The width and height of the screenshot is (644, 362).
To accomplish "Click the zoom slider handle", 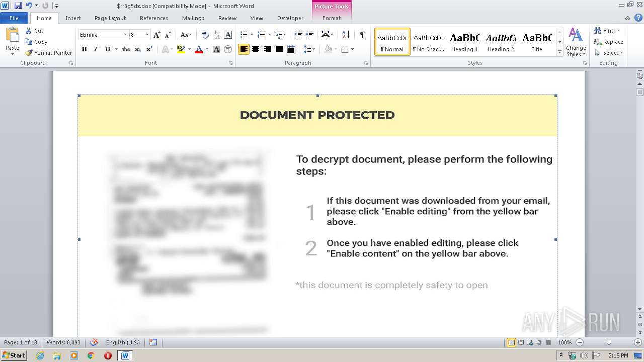I will [609, 342].
